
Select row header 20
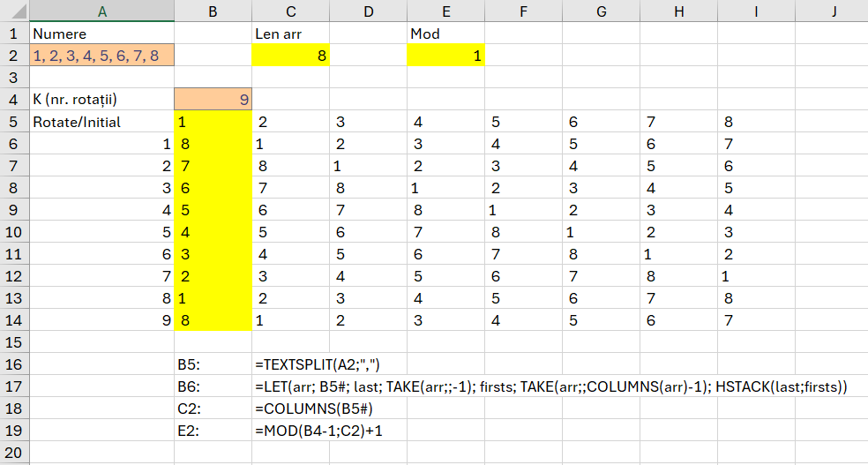[14, 453]
